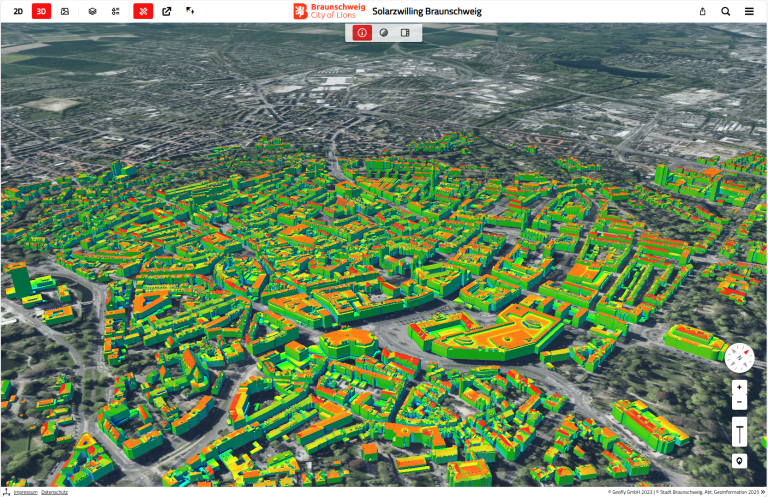Image resolution: width=768 pixels, height=497 pixels.
Task: Click the compass rose to reset north
Action: (x=739, y=357)
